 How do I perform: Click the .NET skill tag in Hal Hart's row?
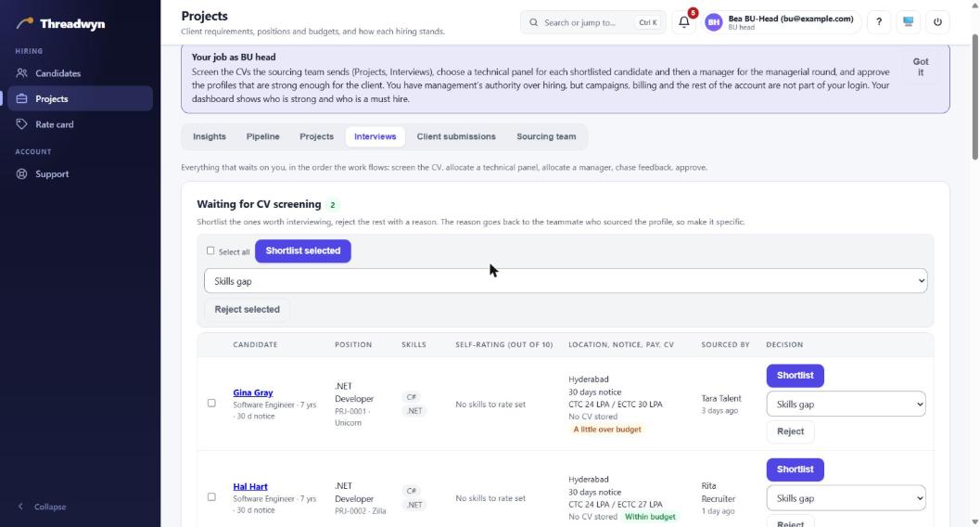(x=414, y=505)
